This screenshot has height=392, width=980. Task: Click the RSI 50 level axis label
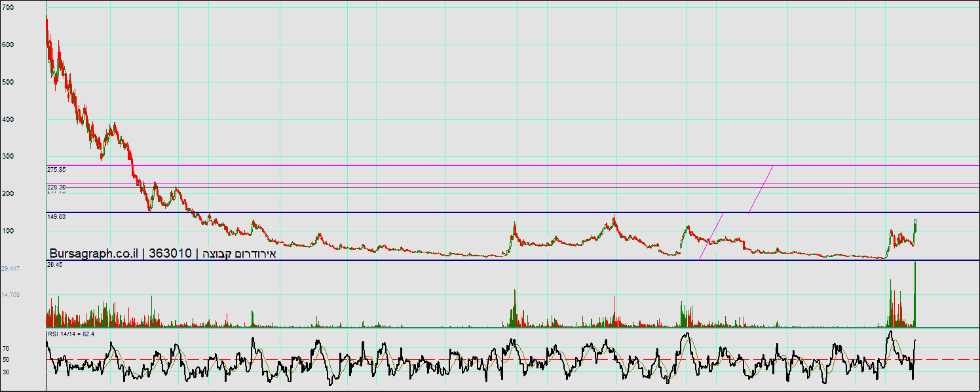(x=5, y=360)
